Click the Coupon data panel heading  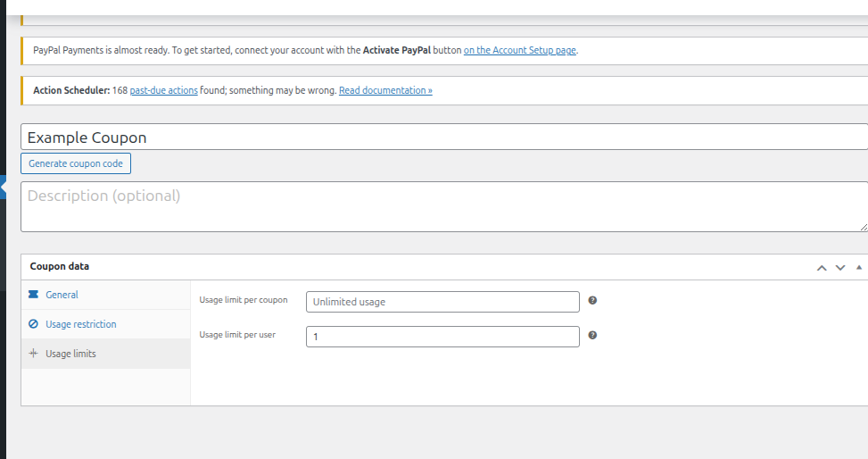coord(60,266)
